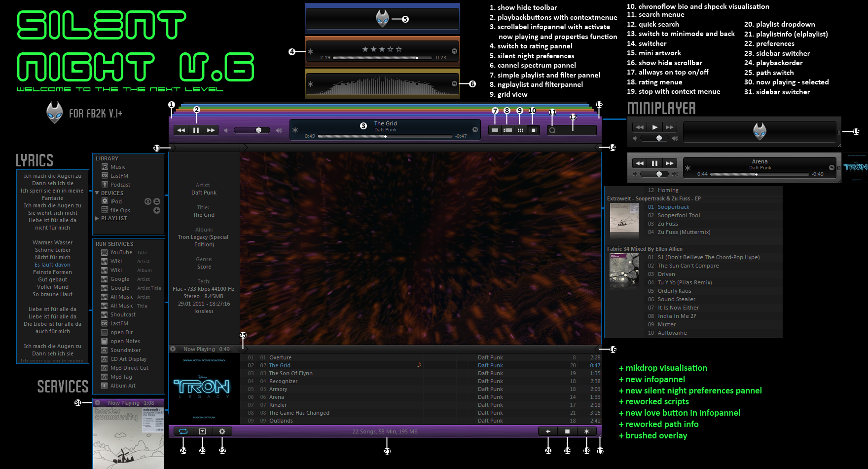Expand the DEVICES section in sidebar
868x469 pixels.
tap(97, 193)
